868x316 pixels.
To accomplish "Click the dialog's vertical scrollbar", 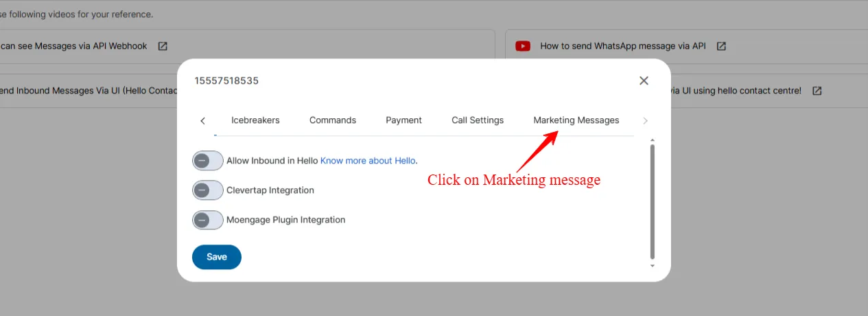I will tap(652, 201).
